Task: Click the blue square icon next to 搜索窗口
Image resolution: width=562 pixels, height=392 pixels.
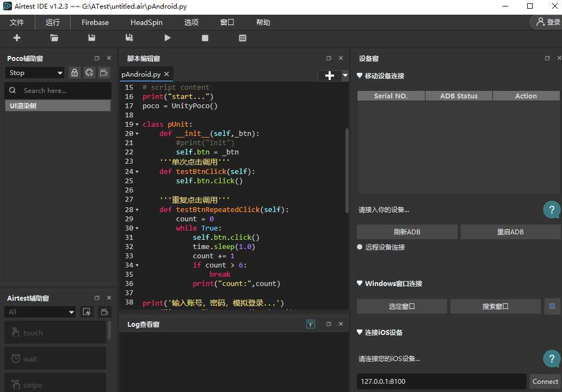Action: coord(552,306)
